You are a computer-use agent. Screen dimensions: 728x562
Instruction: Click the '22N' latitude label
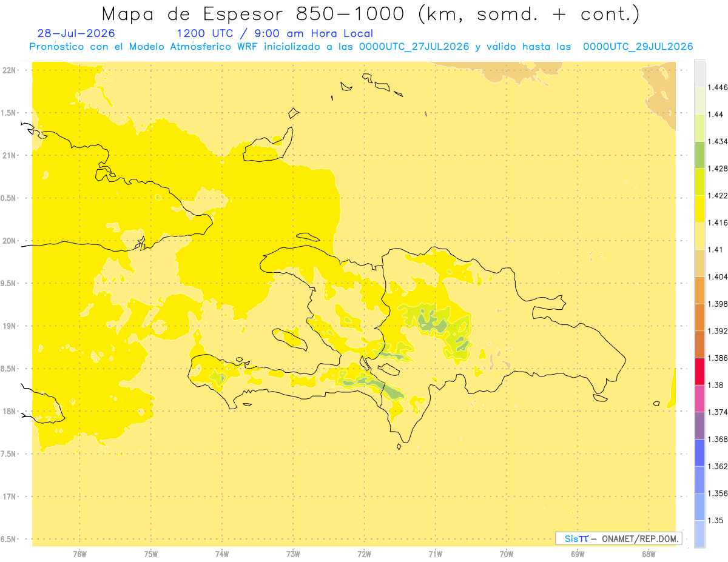(9, 70)
